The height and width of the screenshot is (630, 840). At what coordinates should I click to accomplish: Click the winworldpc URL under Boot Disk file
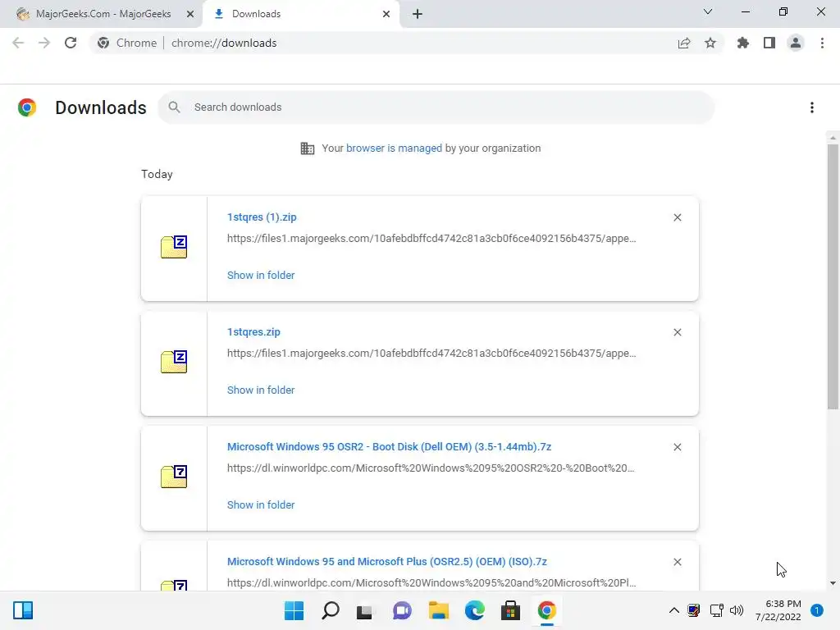click(x=431, y=468)
